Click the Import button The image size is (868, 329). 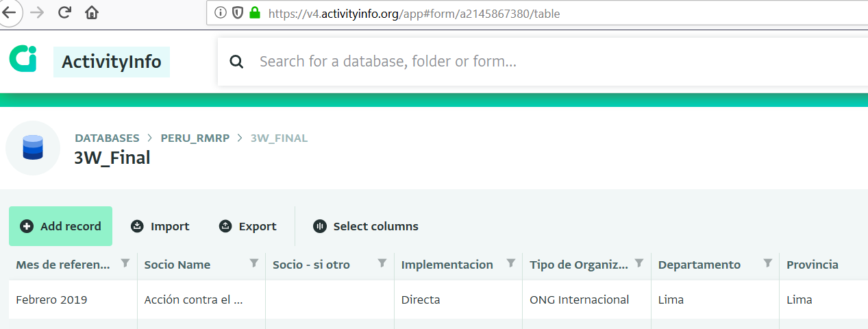160,226
